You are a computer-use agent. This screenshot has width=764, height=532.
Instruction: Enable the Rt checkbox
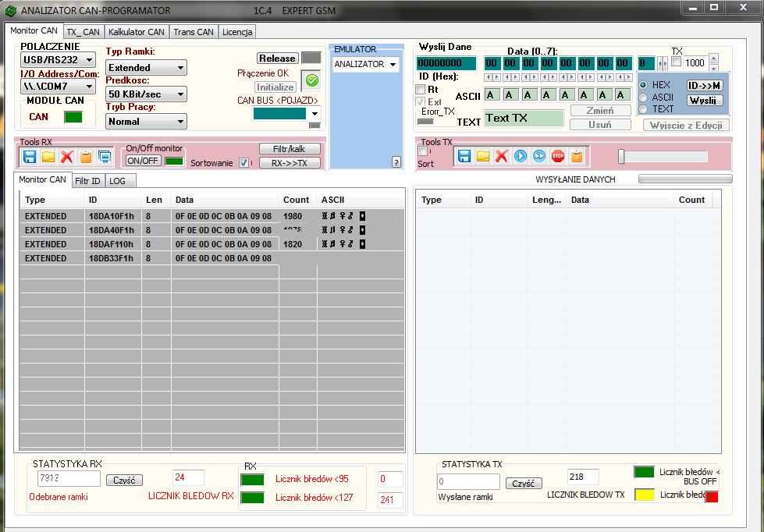click(421, 90)
